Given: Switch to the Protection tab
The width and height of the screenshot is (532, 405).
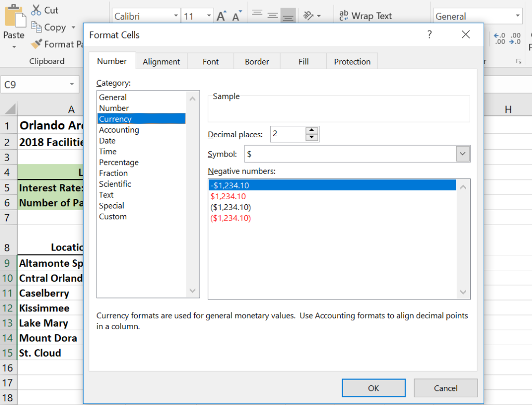Looking at the screenshot, I should pyautogui.click(x=352, y=61).
